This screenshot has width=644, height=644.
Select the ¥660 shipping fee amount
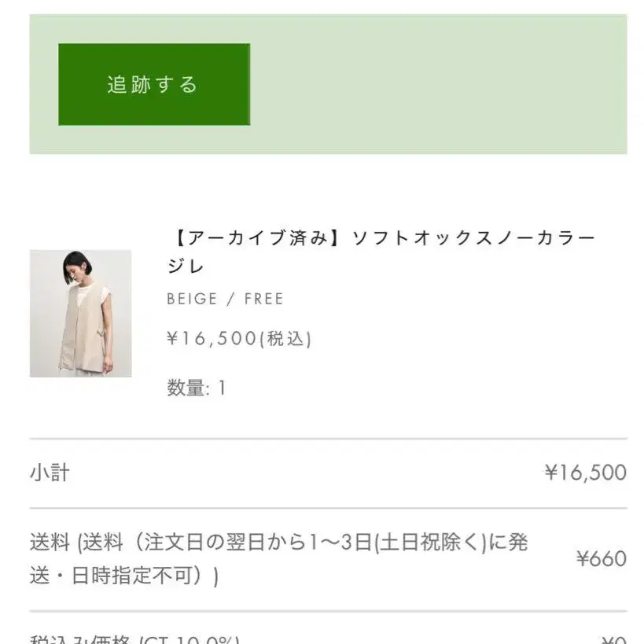click(x=602, y=558)
